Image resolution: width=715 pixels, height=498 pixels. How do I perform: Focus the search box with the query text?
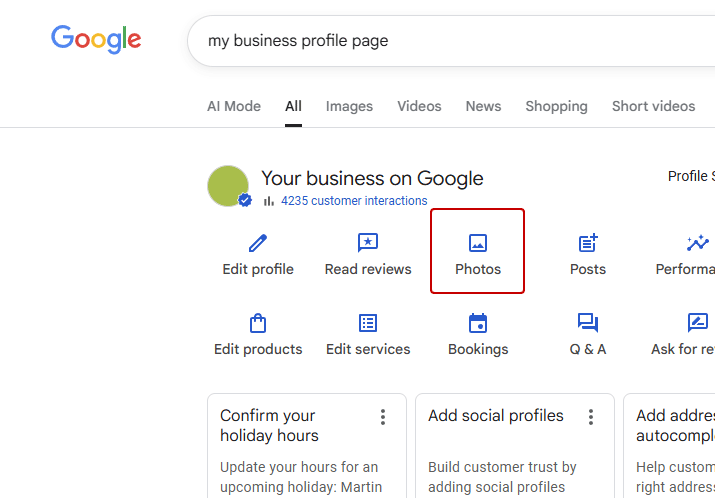click(450, 41)
